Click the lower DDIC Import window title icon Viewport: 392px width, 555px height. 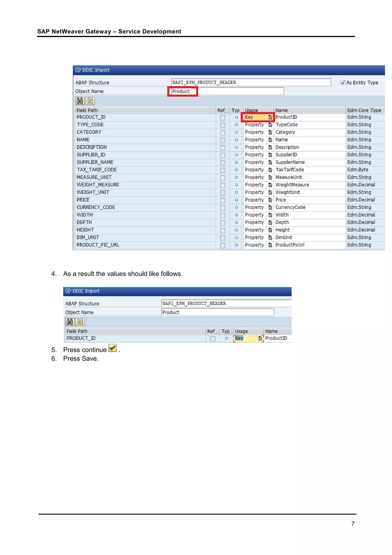coord(68,291)
